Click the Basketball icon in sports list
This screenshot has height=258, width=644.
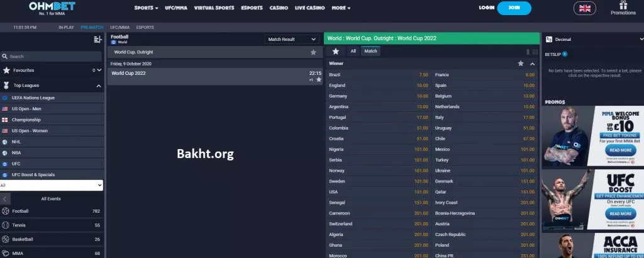[x=6, y=239]
